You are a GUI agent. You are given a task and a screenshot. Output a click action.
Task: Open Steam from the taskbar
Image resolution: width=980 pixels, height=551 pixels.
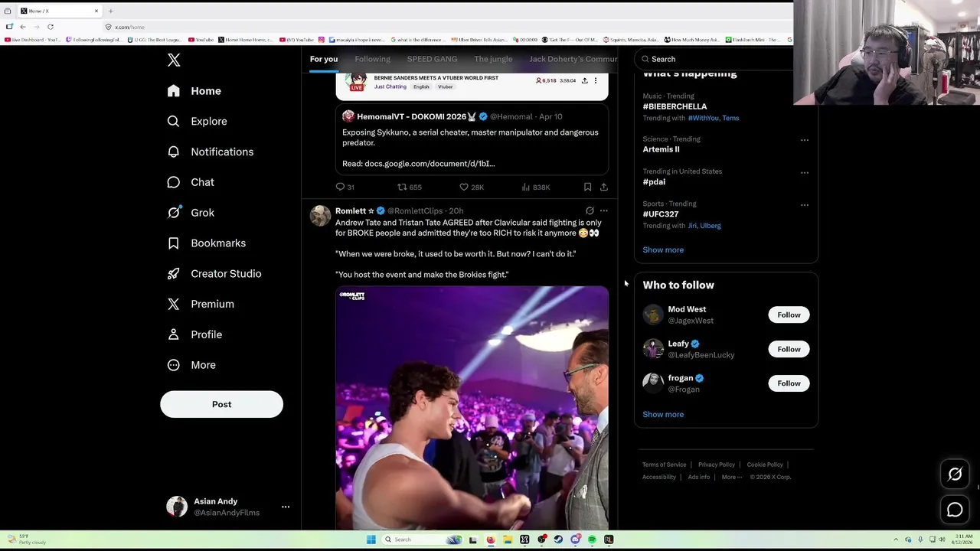[x=558, y=540]
